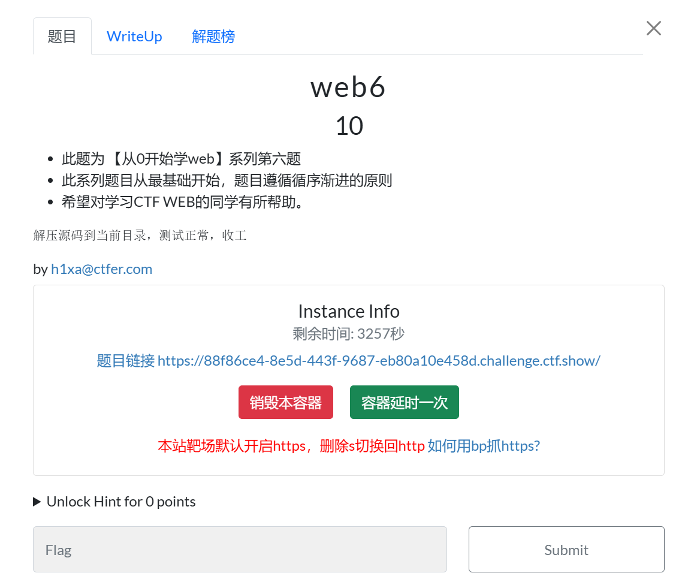Image resolution: width=700 pixels, height=588 pixels.
Task: Click the 剩余时间 countdown text
Action: 348,334
